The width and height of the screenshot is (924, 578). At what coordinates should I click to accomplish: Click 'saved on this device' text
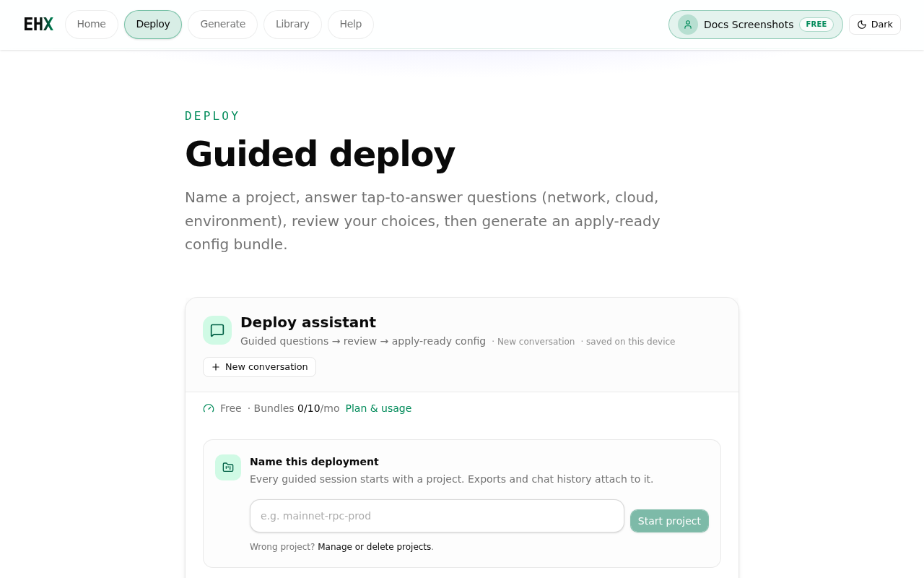click(x=630, y=342)
